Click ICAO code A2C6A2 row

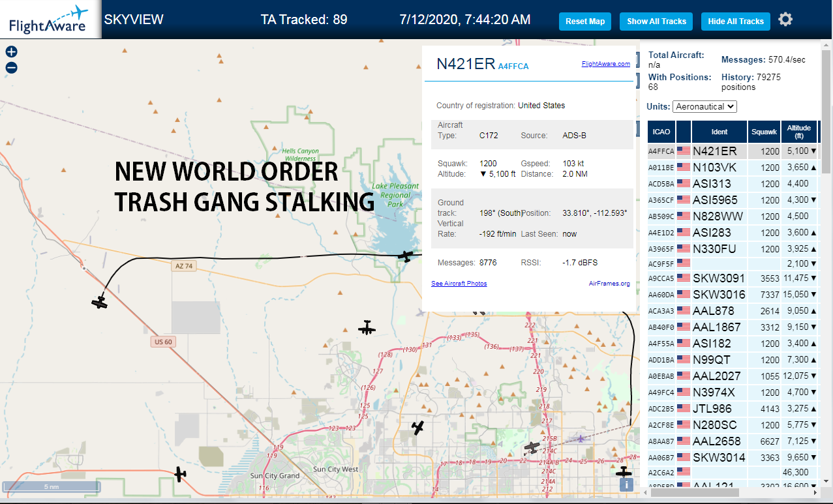click(733, 472)
